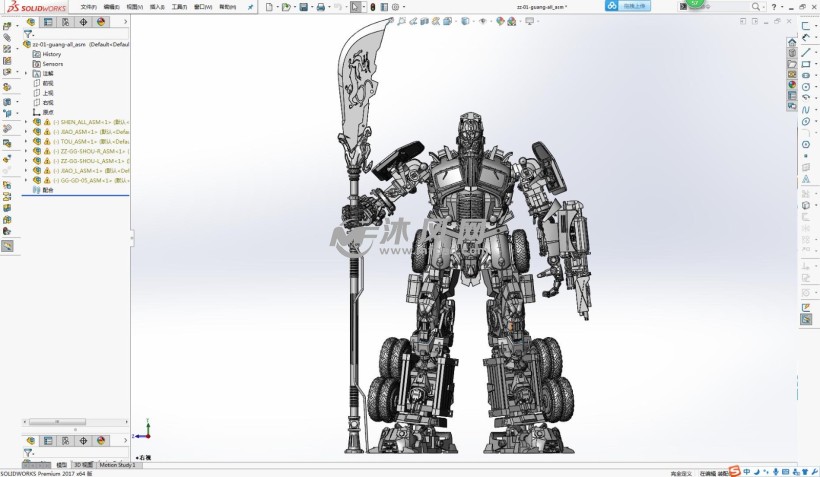The image size is (820, 477).
Task: Switch to the Motion Study 1 tab
Action: pyautogui.click(x=117, y=464)
